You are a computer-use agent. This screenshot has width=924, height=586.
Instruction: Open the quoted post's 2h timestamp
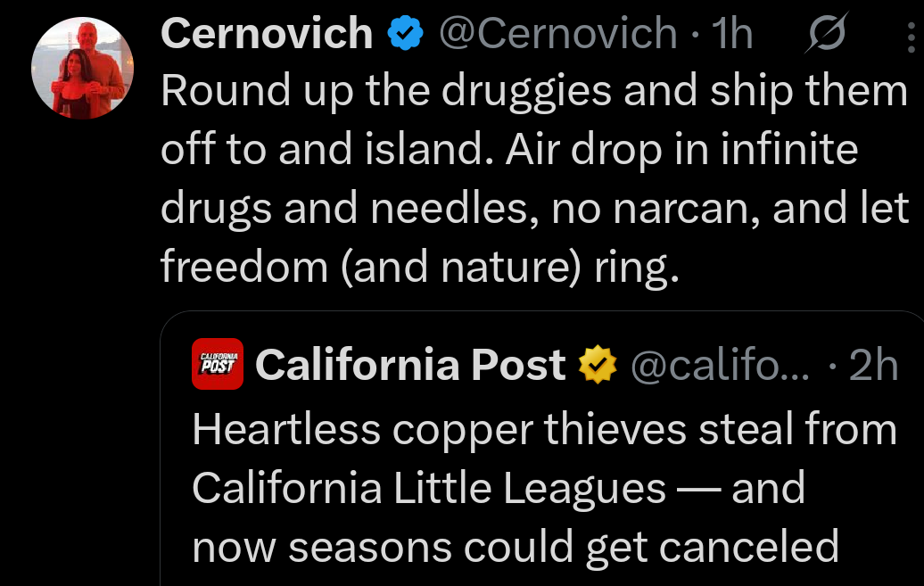873,364
